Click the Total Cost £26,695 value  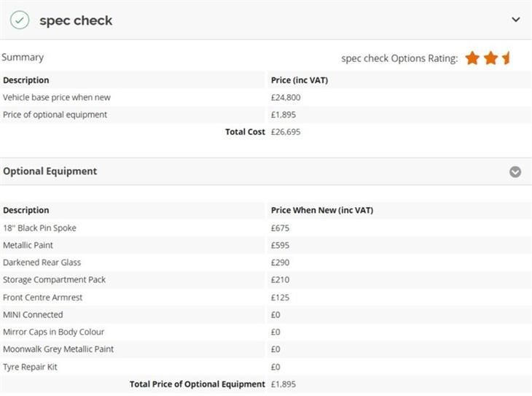pyautogui.click(x=286, y=132)
